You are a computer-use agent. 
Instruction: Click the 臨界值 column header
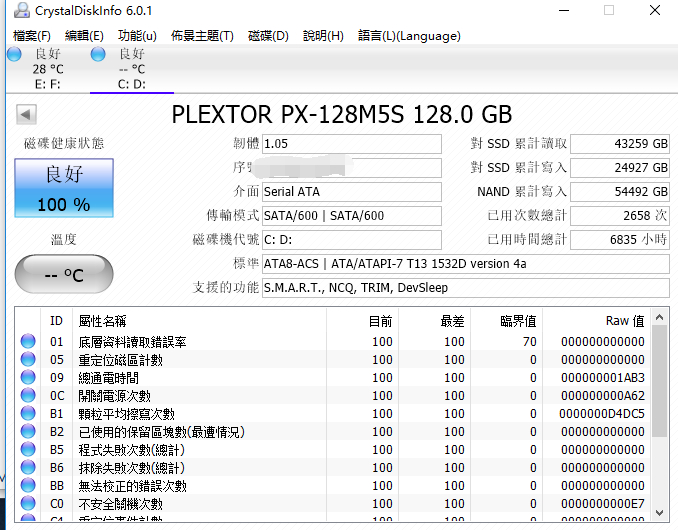tap(507, 321)
